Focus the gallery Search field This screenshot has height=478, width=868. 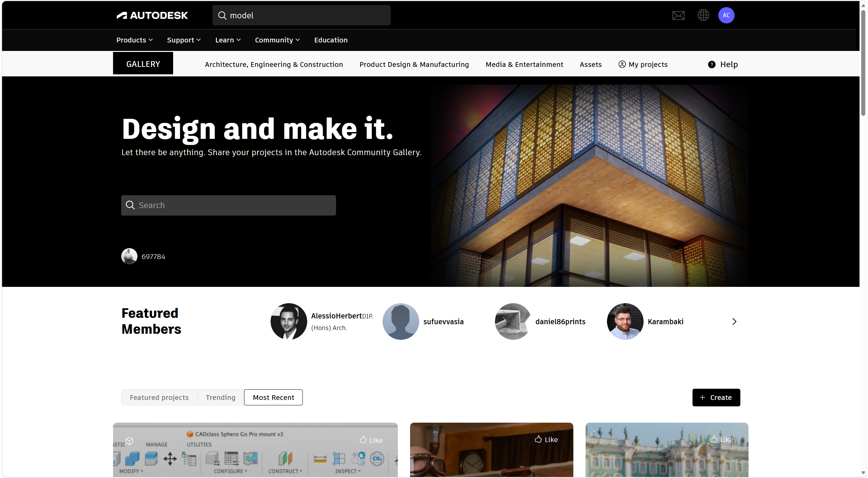(228, 205)
